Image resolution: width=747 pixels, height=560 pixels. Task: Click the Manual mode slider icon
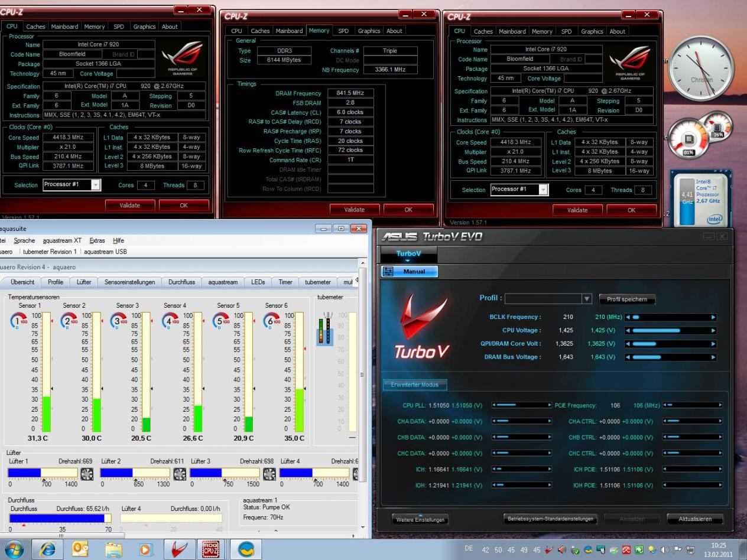point(389,272)
